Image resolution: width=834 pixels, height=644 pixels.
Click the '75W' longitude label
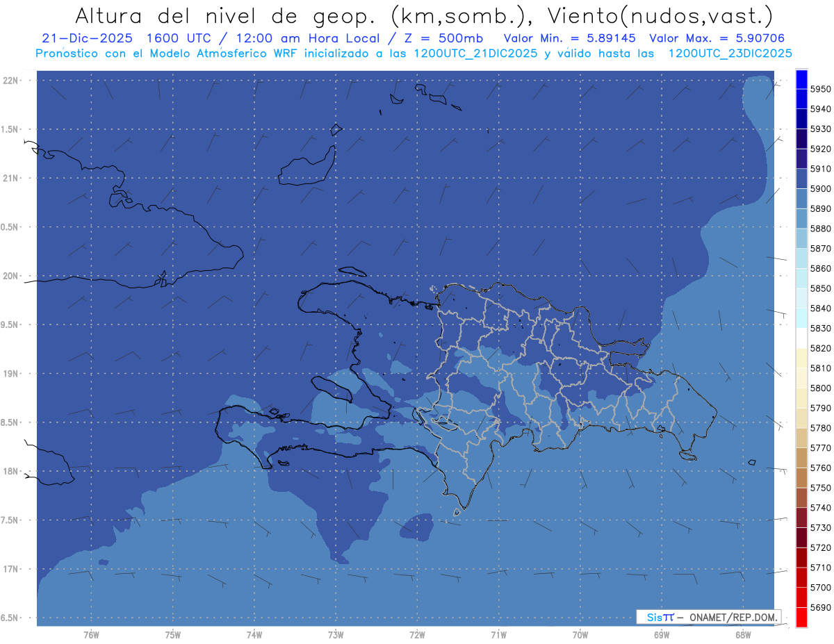172,635
